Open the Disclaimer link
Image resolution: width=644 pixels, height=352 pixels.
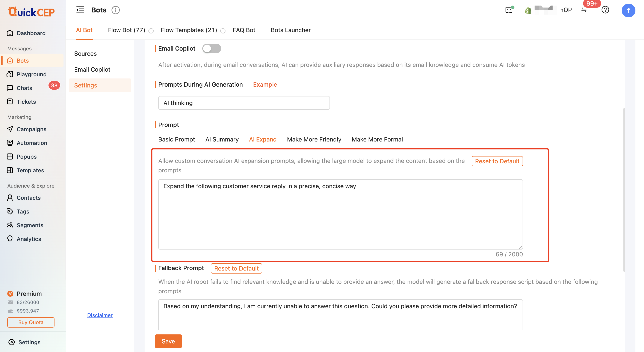click(100, 315)
